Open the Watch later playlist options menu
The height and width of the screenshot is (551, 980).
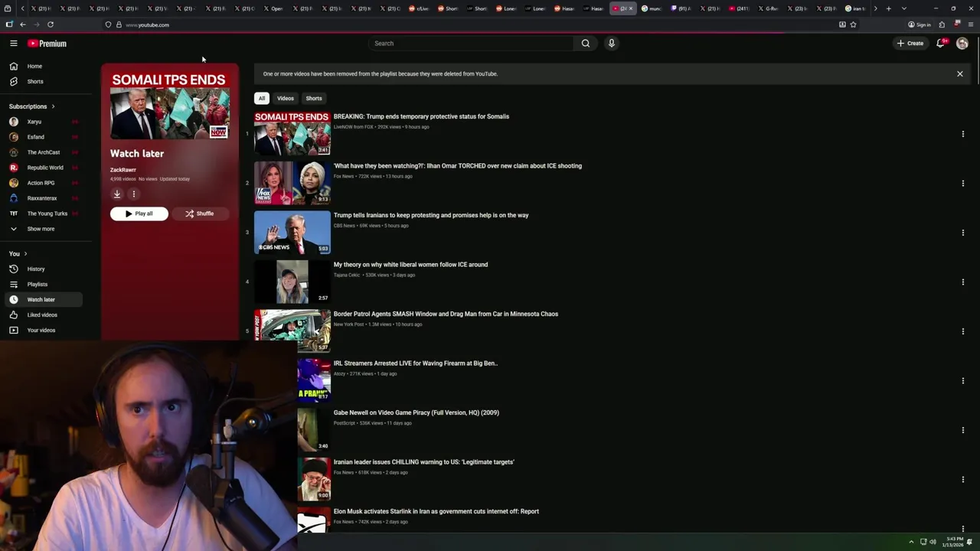133,194
